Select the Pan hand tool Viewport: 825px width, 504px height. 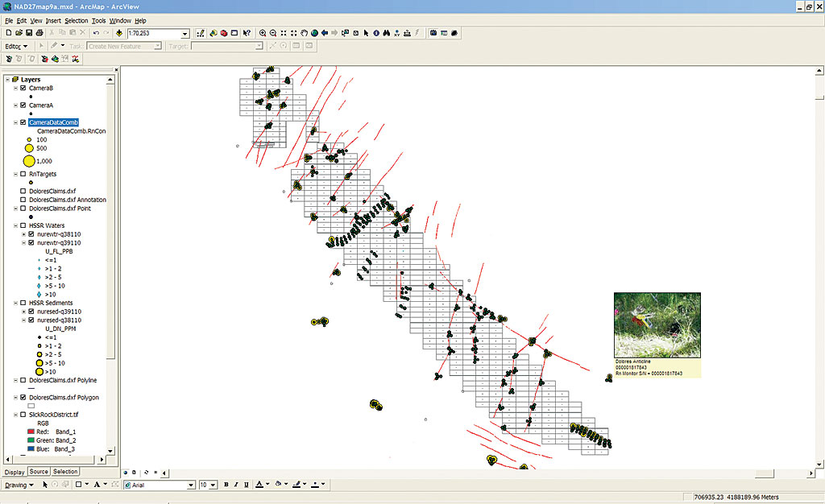coord(304,33)
